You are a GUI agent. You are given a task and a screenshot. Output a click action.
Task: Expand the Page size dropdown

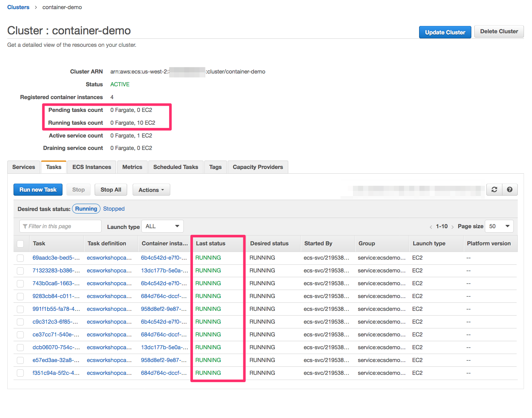[x=499, y=226]
